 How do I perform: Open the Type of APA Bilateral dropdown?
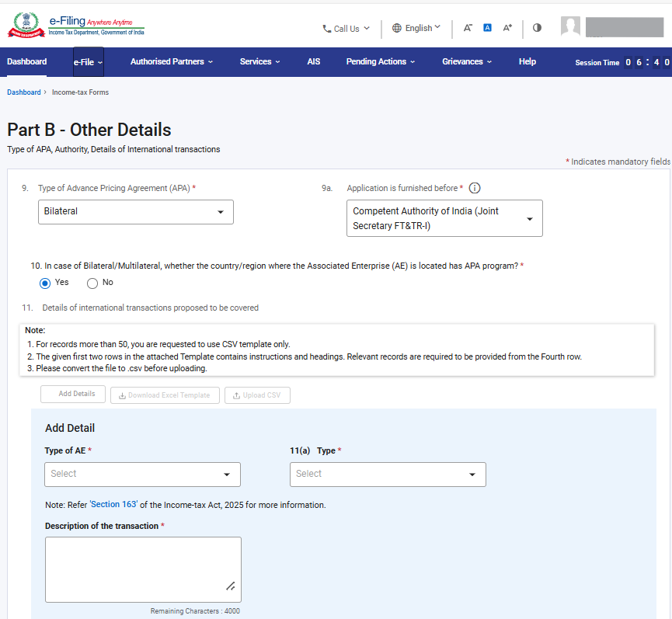coord(136,212)
